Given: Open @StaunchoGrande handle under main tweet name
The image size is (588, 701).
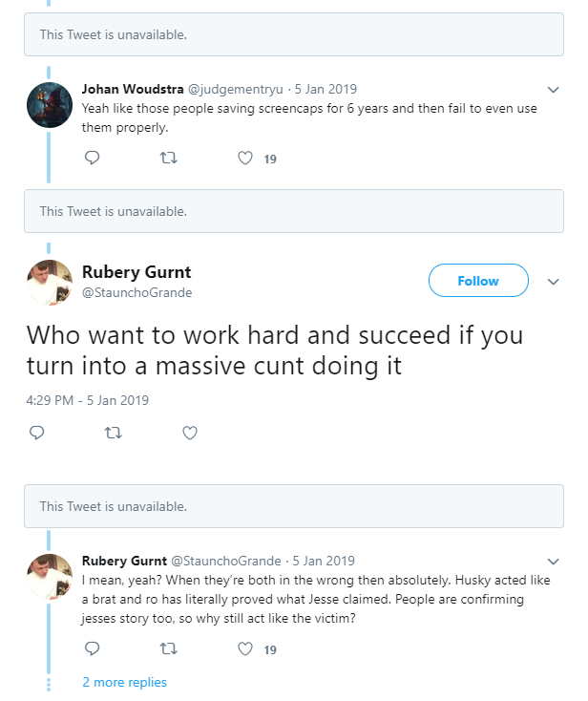Looking at the screenshot, I should 136,292.
